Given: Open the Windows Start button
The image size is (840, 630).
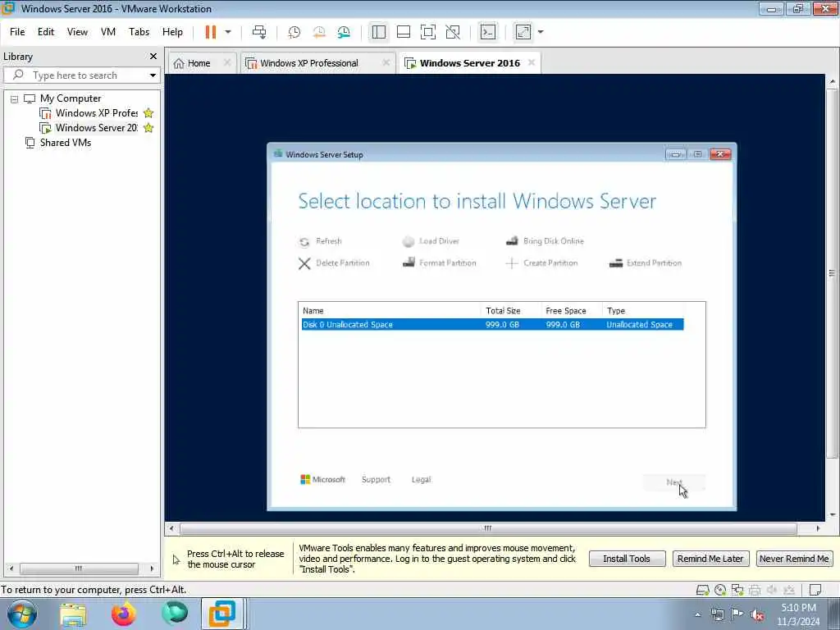Looking at the screenshot, I should (22, 614).
